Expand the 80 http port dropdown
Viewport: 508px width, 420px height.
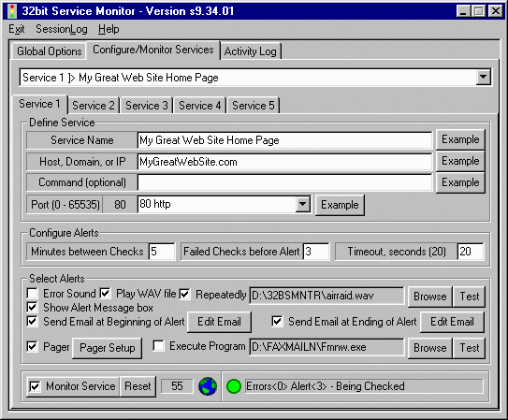pyautogui.click(x=302, y=204)
